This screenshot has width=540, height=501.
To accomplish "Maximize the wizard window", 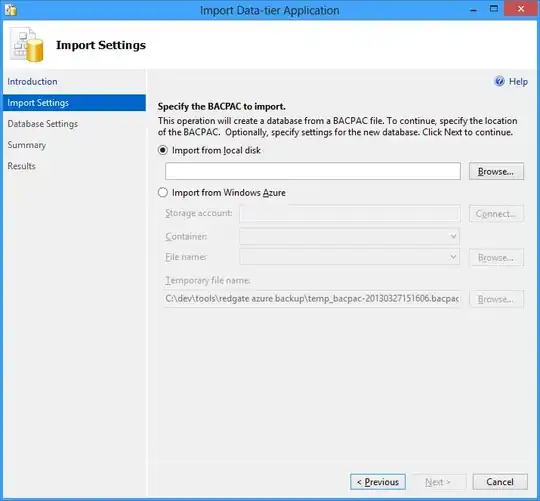I will [494, 9].
